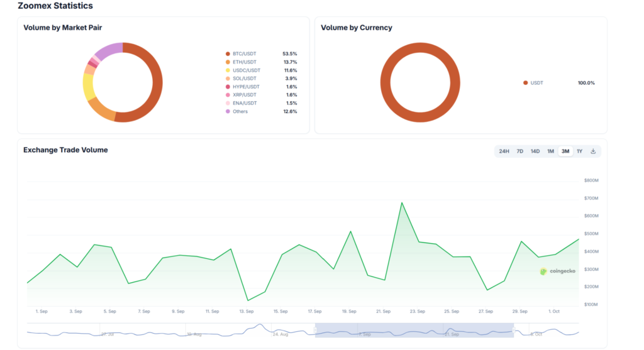Click the BTC/USDT legend label
The image size is (644, 350).
[x=245, y=54]
